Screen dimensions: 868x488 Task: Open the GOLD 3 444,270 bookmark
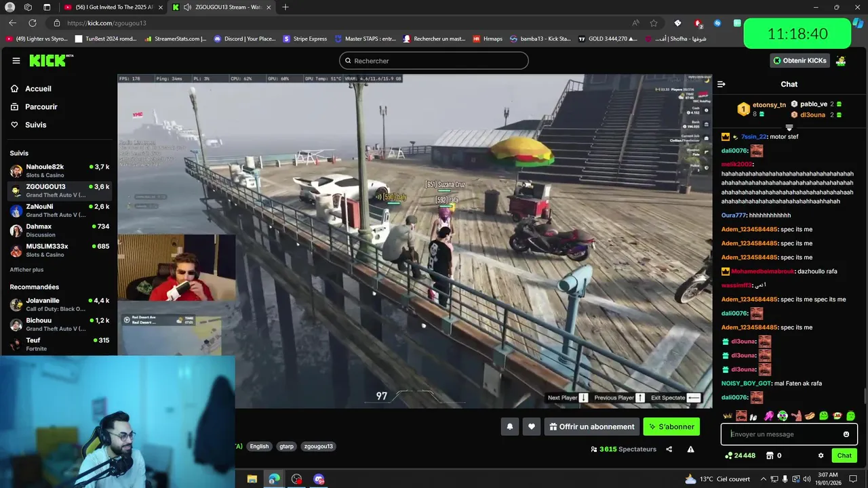click(x=608, y=39)
